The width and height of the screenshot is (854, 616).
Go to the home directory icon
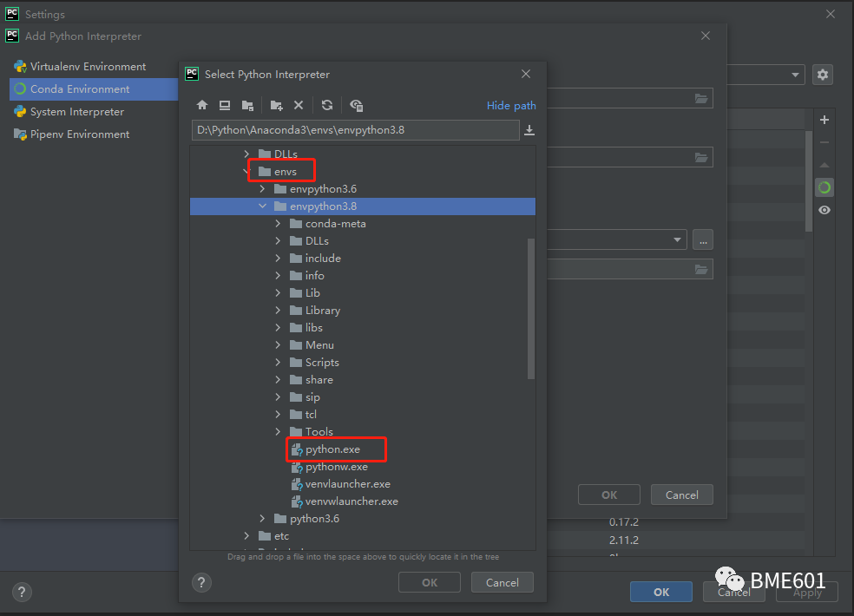tap(202, 105)
